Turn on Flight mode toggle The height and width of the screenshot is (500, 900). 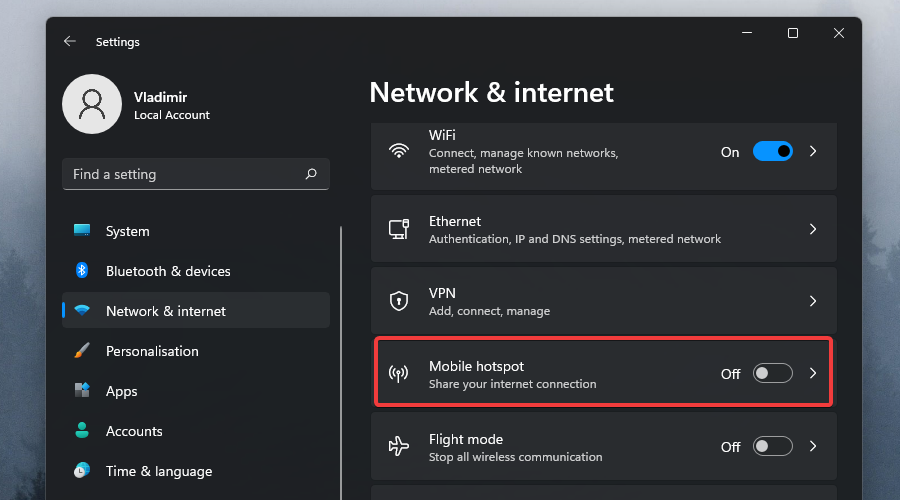click(772, 446)
